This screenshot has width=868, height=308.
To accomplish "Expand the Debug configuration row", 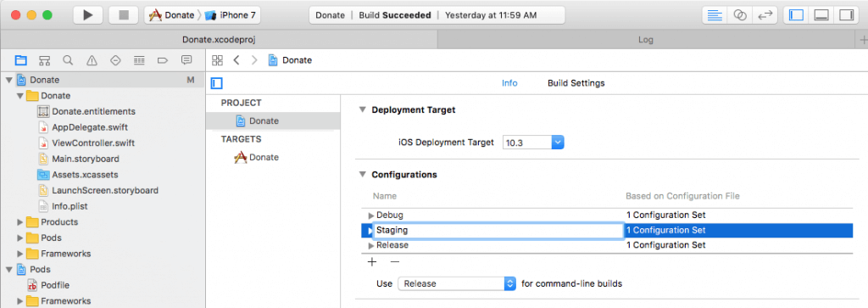I will (371, 215).
